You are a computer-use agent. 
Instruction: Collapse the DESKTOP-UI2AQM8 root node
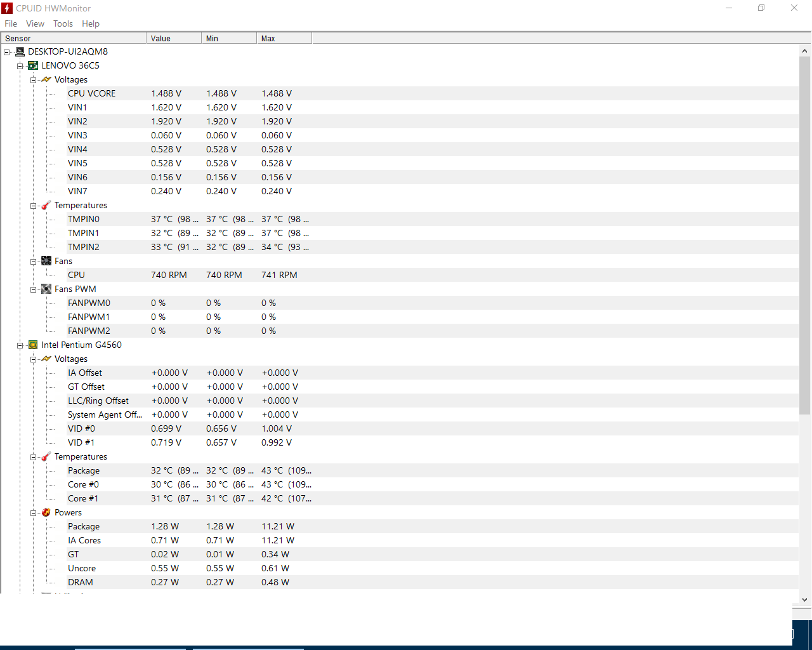pos(7,52)
